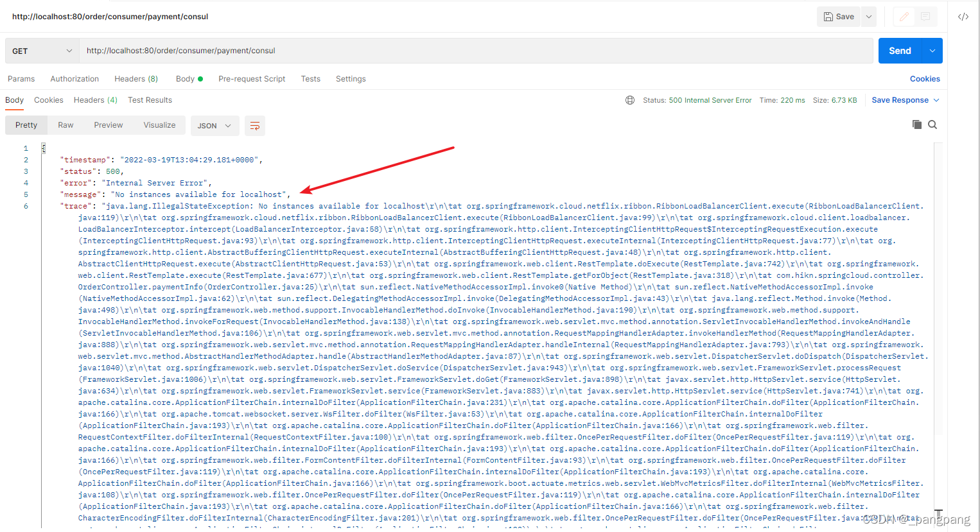Click the request URL input field
Viewport: 980px width, 532px height.
click(476, 51)
